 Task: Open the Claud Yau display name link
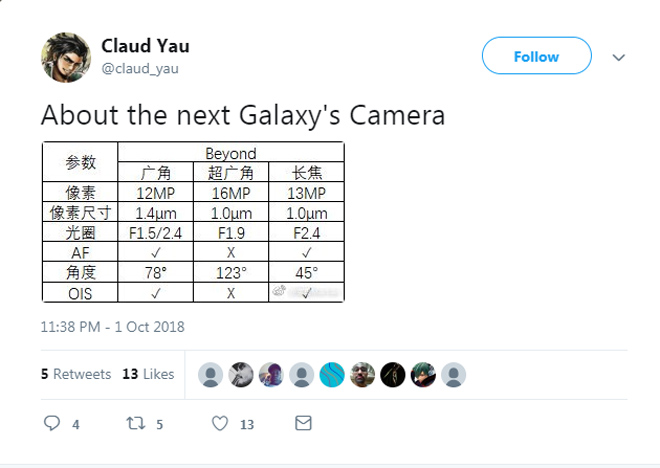pyautogui.click(x=145, y=46)
